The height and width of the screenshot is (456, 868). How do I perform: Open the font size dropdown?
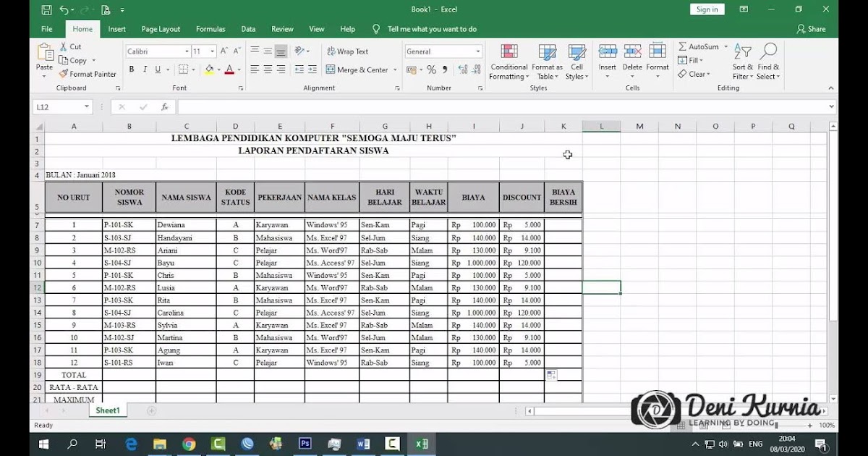(x=212, y=51)
